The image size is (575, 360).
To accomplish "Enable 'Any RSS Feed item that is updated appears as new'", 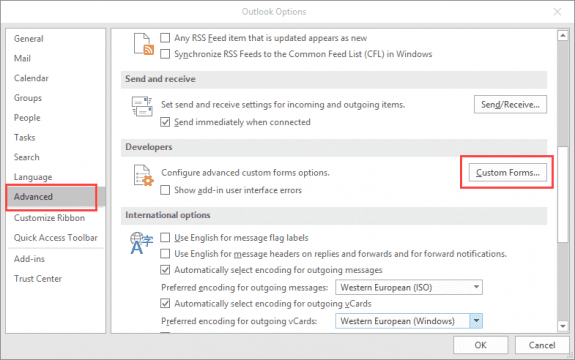I will point(165,38).
